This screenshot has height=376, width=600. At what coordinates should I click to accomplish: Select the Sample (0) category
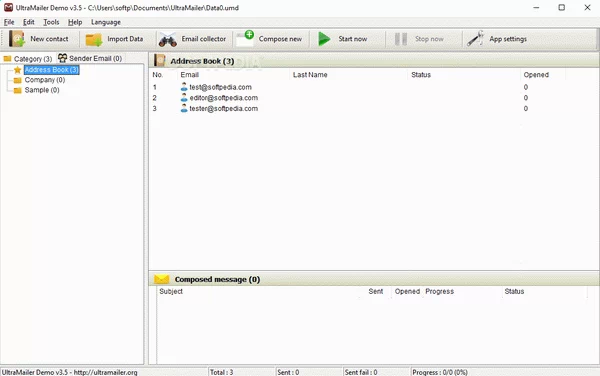click(42, 90)
